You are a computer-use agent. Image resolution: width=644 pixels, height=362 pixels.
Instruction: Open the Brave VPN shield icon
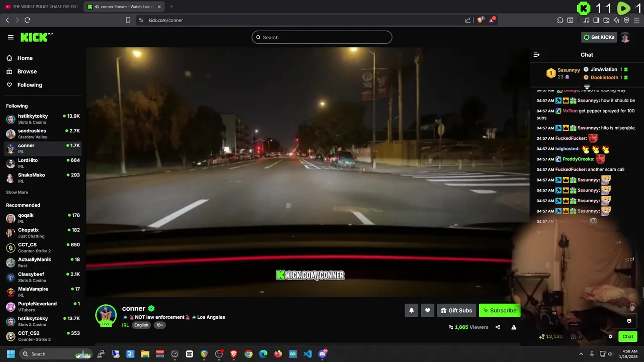coord(626,20)
